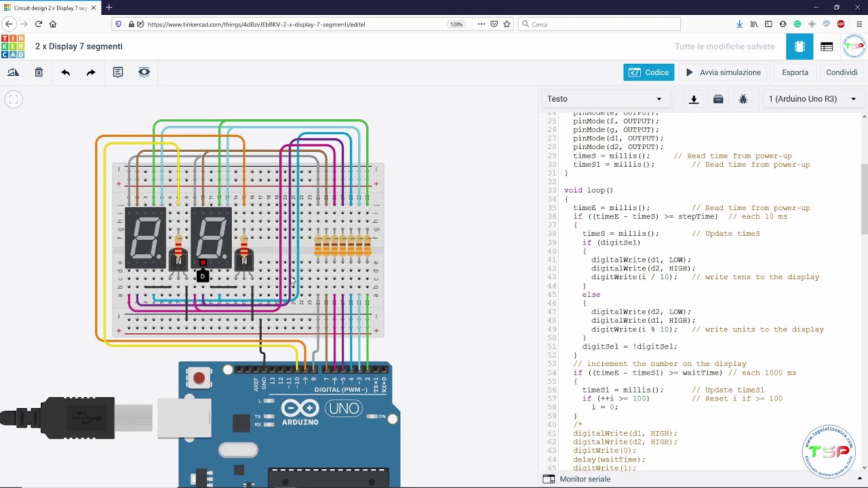This screenshot has height=488, width=868.
Task: Redo the last action
Action: [91, 73]
